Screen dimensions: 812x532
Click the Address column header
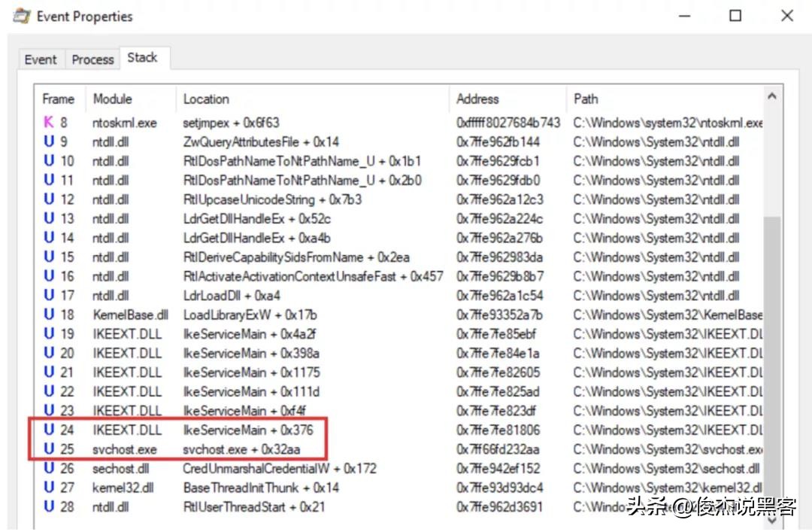point(477,99)
